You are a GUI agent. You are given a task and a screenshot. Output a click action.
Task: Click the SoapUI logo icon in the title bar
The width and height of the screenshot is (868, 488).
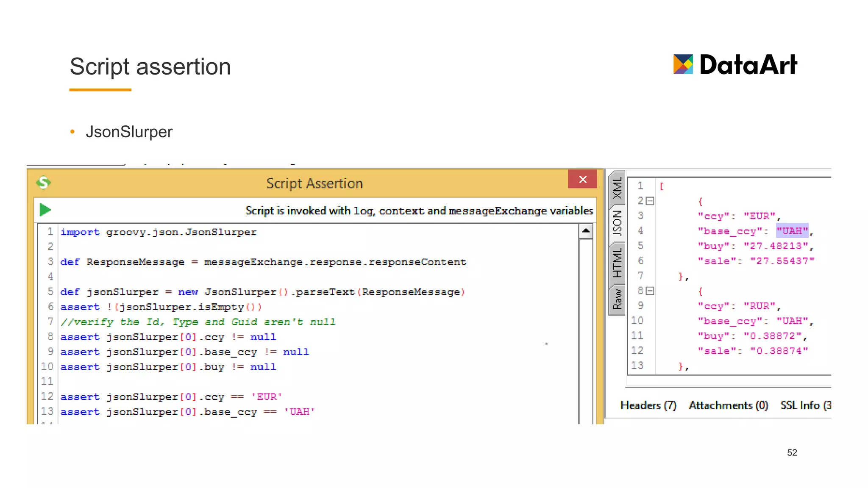(44, 183)
